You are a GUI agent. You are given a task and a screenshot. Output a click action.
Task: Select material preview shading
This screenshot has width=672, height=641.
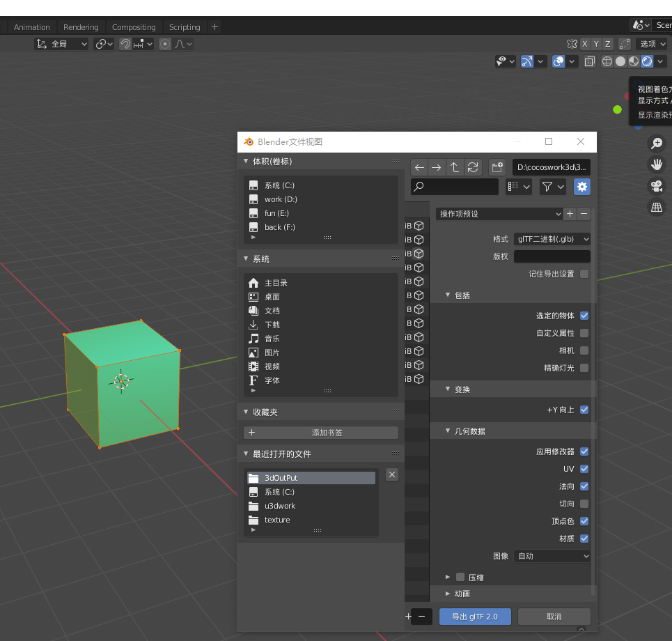634,62
